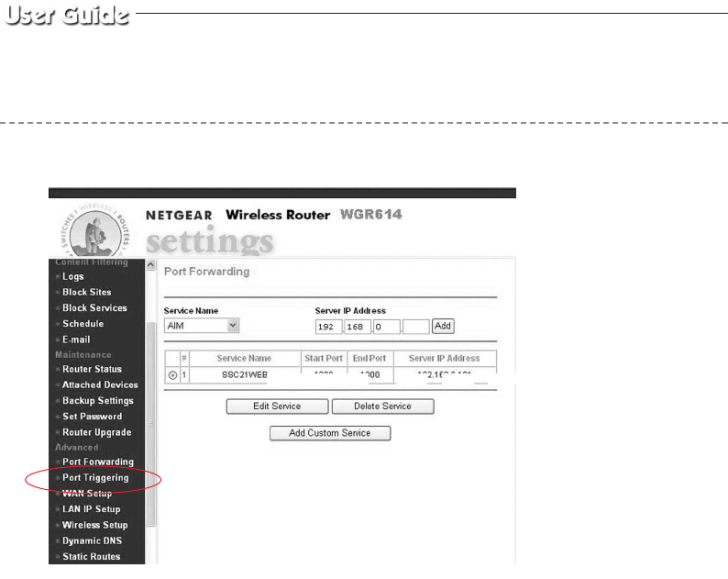This screenshot has width=728, height=579.
Task: Click third IP octet field showing 0
Action: pyautogui.click(x=386, y=327)
